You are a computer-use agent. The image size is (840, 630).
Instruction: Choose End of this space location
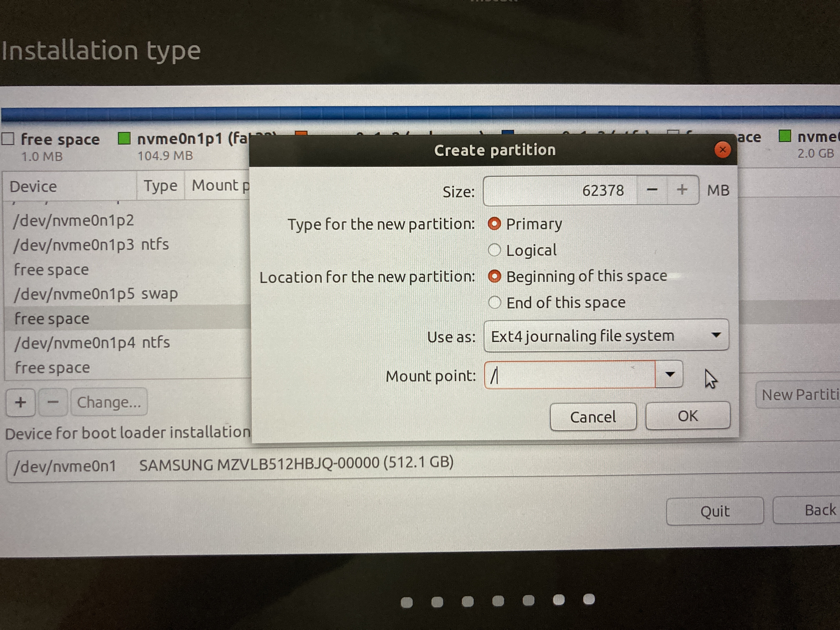pos(494,302)
